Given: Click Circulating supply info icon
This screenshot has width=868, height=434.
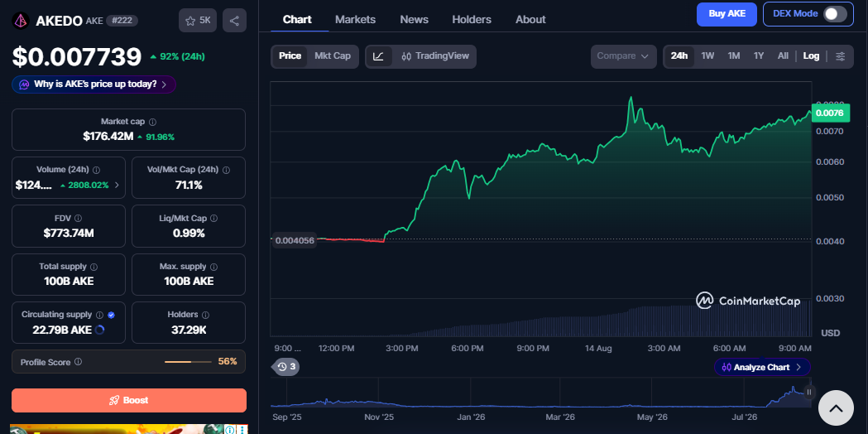Looking at the screenshot, I should click(99, 315).
